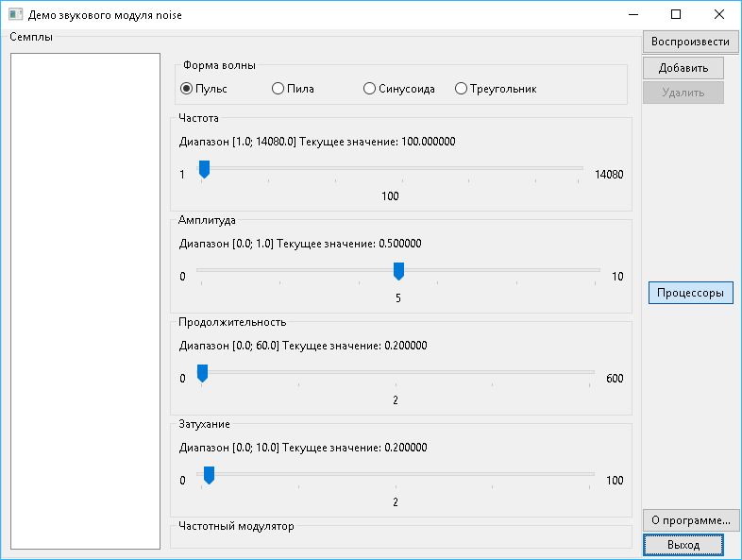
Task: Click the empty Семплы list box
Action: [85, 300]
